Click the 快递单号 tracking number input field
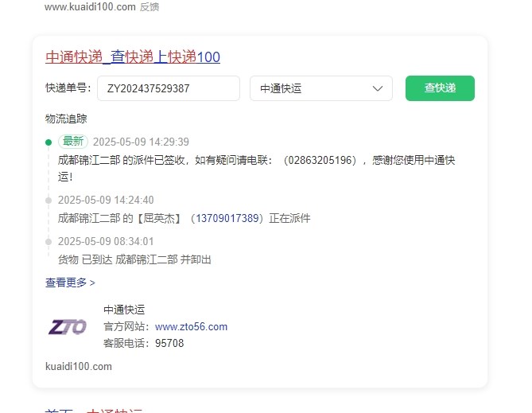 click(x=169, y=88)
